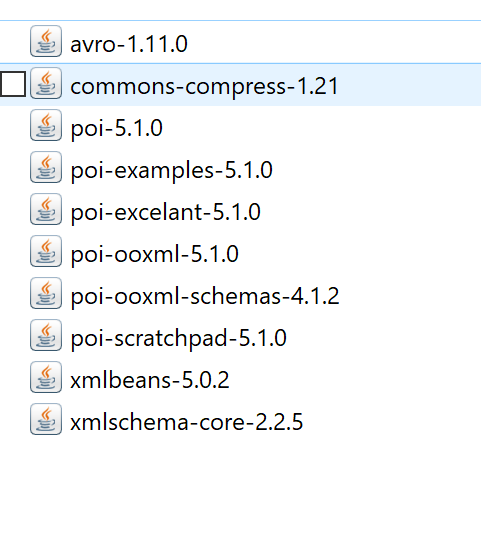Image resolution: width=481 pixels, height=543 pixels.
Task: Click the poi-scratchpad-5.1.0 jar icon
Action: 46,336
